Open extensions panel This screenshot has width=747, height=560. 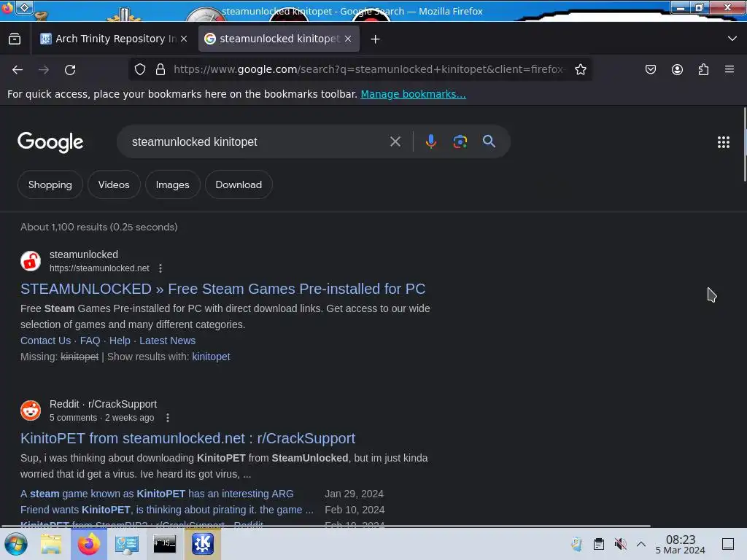pos(703,69)
